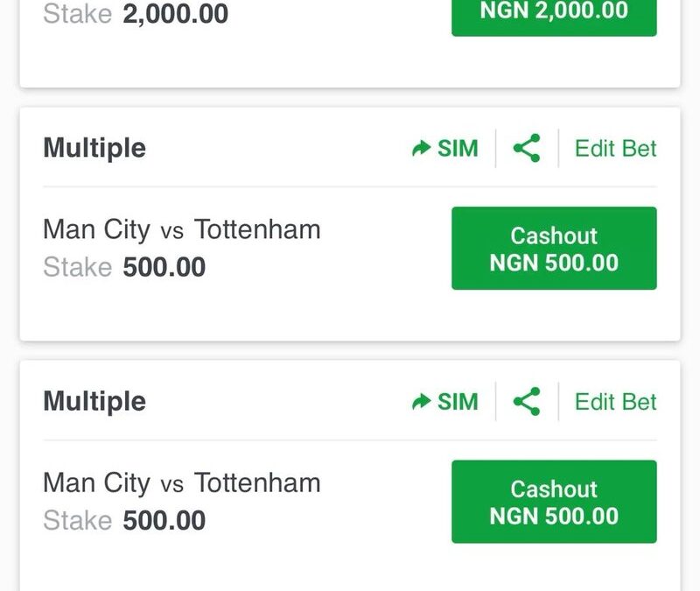Cash out NGN 500.00 on the middle bet card
The width and height of the screenshot is (700, 591).
(x=554, y=248)
